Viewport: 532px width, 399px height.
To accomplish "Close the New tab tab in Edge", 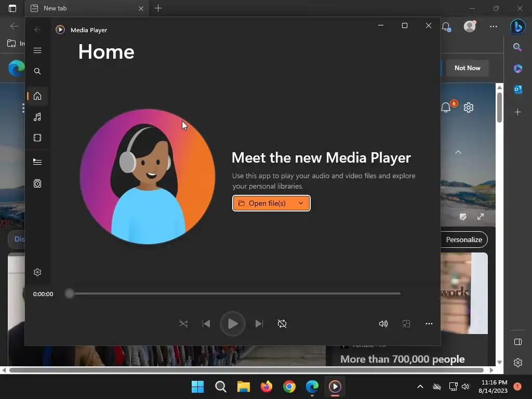I will tap(141, 8).
